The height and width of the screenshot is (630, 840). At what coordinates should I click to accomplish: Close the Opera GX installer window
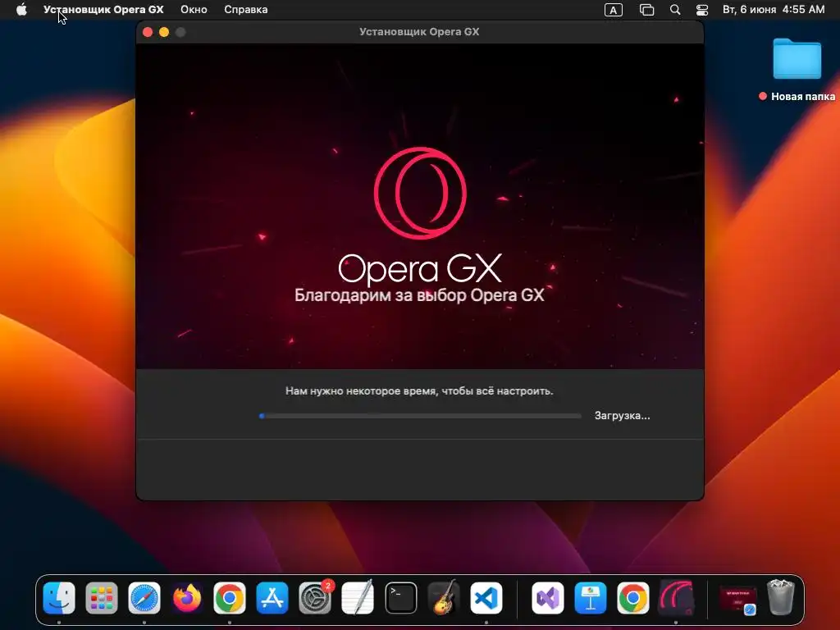click(x=148, y=32)
